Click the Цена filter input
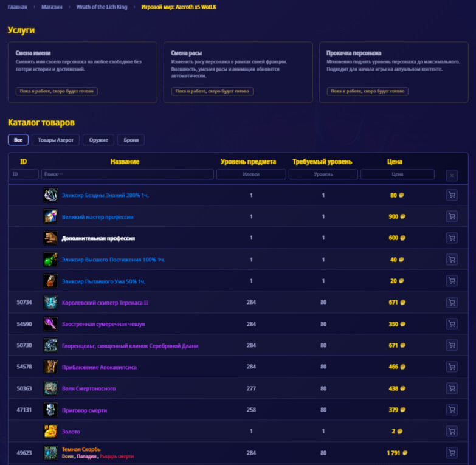The width and height of the screenshot is (476, 465). click(x=397, y=174)
